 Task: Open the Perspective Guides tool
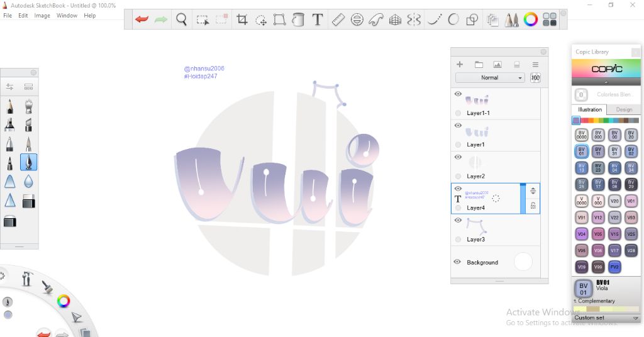click(x=395, y=19)
